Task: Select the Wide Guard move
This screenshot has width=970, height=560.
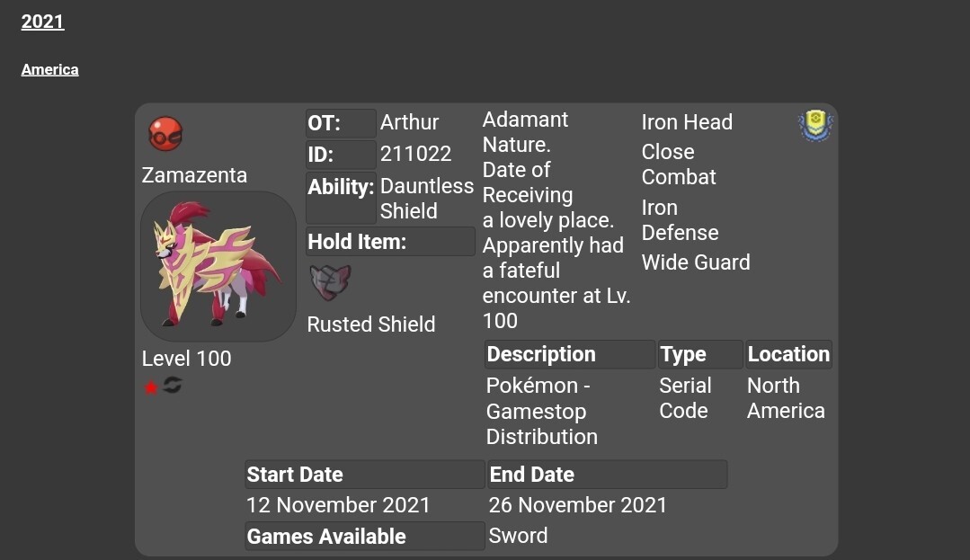Action: tap(695, 262)
